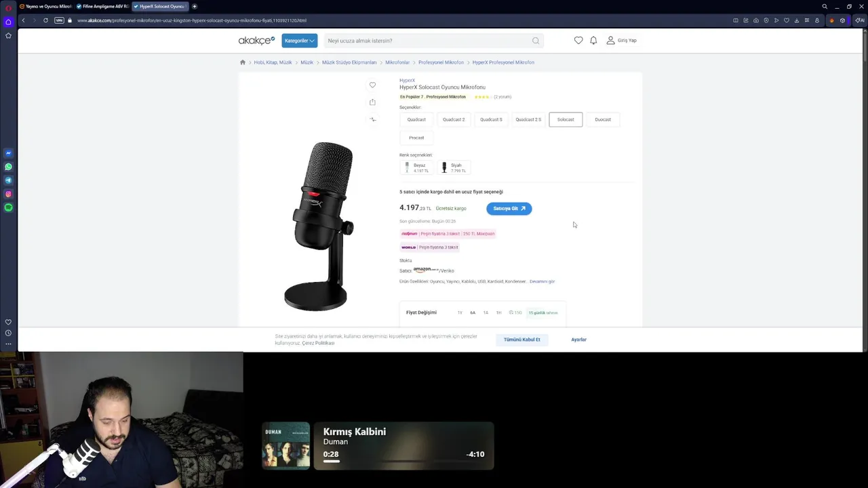Click the breadcrumb home icon
Viewport: 868px width, 488px height.
243,62
